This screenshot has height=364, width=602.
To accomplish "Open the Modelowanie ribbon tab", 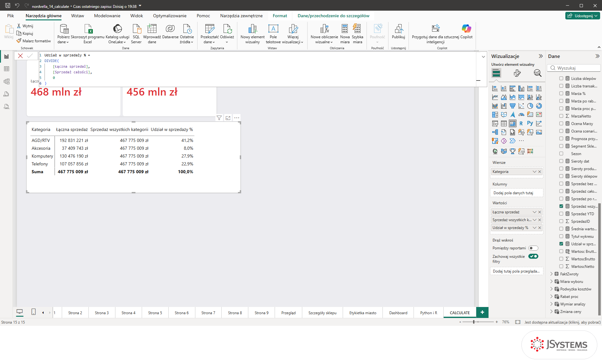I will coord(107,16).
